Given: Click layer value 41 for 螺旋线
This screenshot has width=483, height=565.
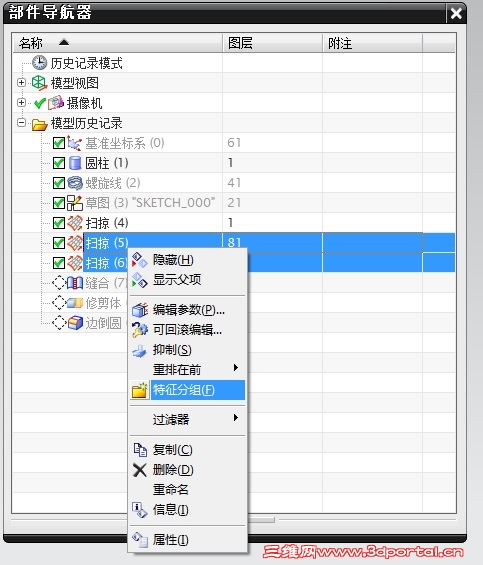Looking at the screenshot, I should tap(234, 183).
